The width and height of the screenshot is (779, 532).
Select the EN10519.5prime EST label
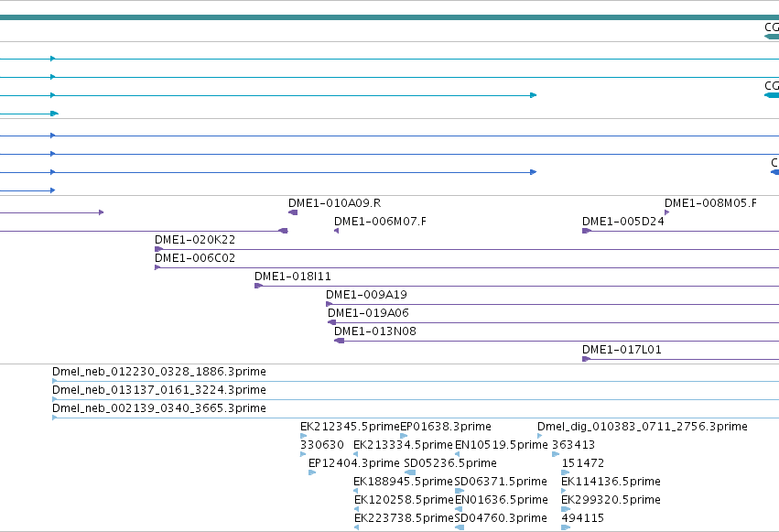pyautogui.click(x=502, y=446)
